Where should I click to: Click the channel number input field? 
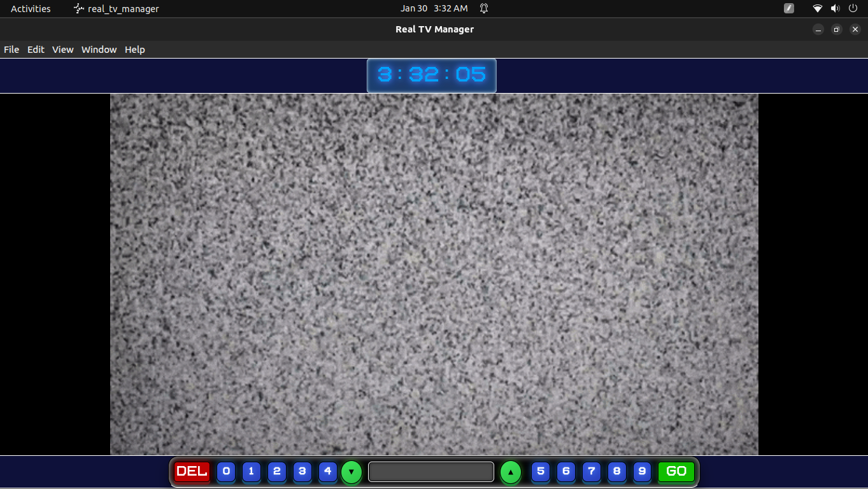(x=430, y=472)
